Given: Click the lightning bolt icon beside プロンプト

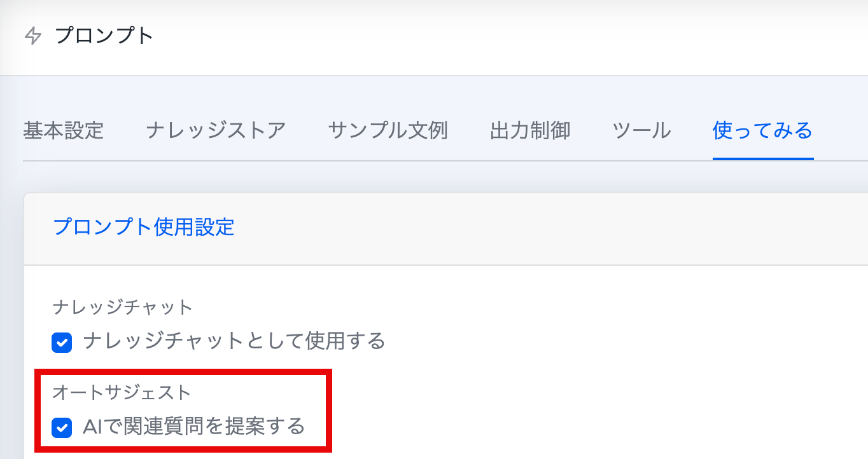Looking at the screenshot, I should pyautogui.click(x=32, y=36).
